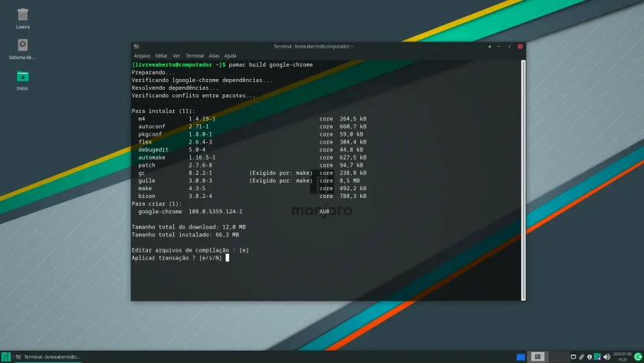Click 'Tamanho total do download: 12,0 MB'

189,227
